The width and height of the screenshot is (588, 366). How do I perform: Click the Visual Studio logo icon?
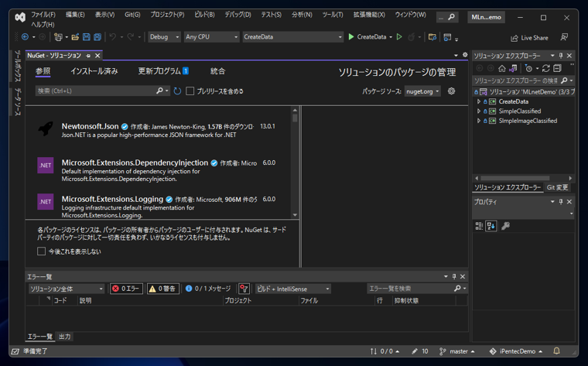pos(20,17)
